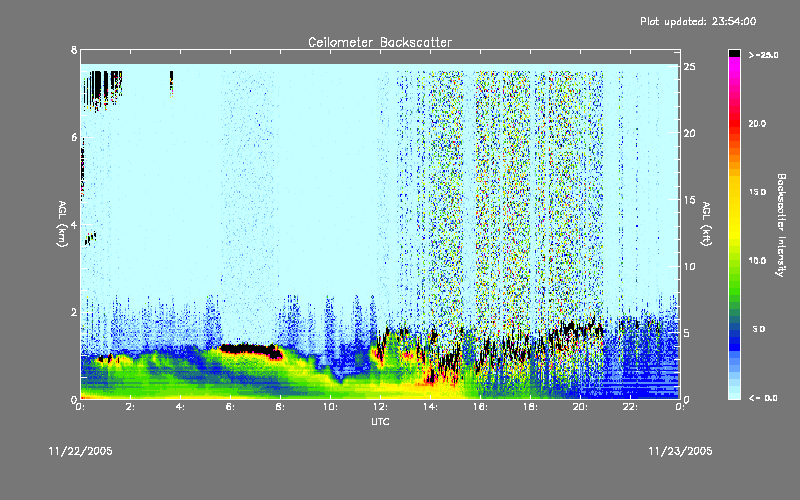Viewport: 800px width, 500px height.
Task: Click the black top of the colorbar
Action: point(734,53)
